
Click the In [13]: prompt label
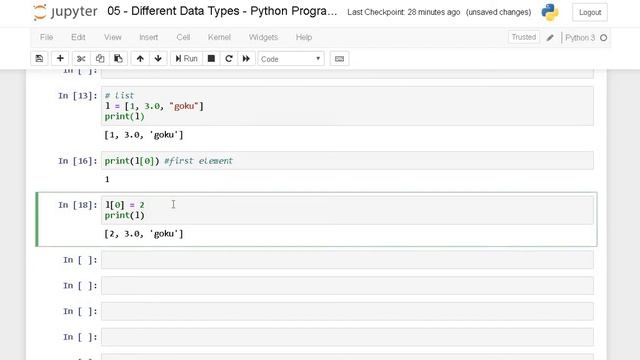[78, 96]
